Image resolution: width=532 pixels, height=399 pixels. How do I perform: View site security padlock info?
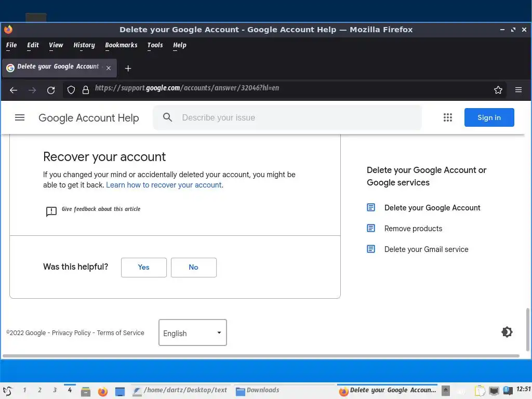click(86, 90)
